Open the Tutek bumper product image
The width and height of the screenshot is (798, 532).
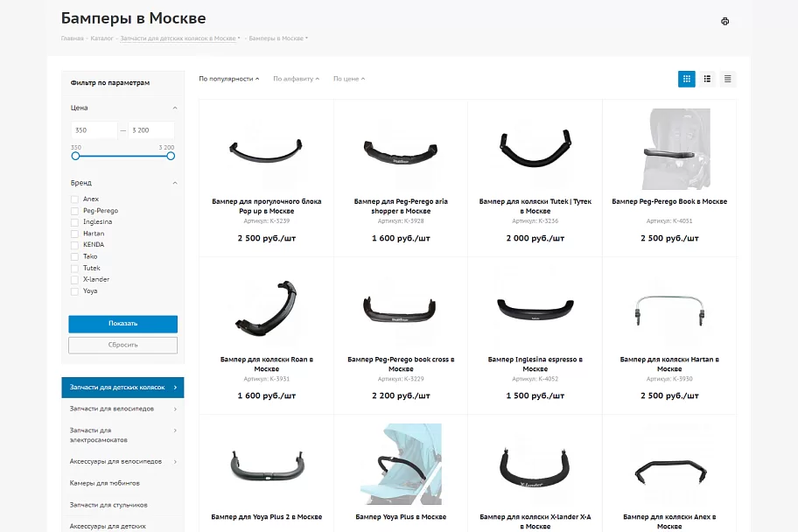pyautogui.click(x=535, y=148)
